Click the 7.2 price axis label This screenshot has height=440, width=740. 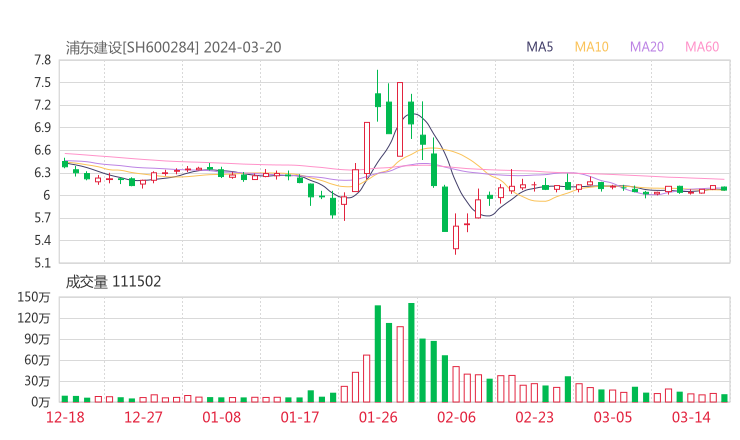click(x=42, y=105)
